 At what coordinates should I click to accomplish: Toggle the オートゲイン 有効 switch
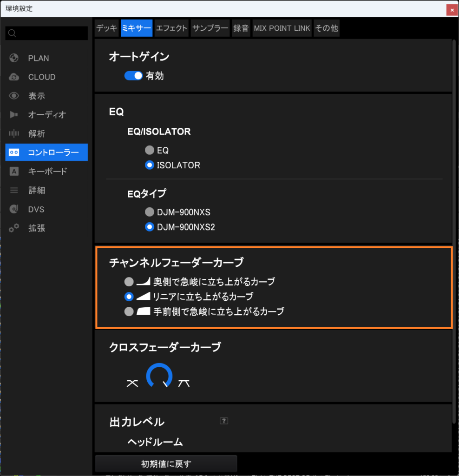click(133, 76)
